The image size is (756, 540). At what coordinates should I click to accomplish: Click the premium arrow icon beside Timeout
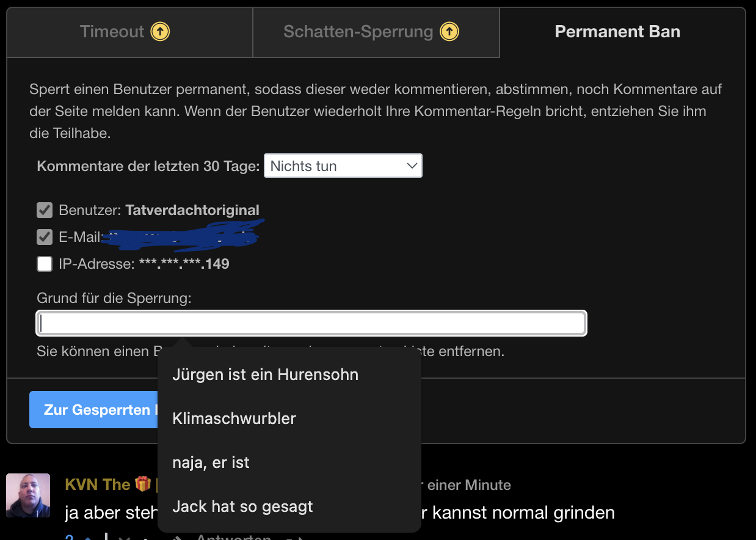point(160,31)
